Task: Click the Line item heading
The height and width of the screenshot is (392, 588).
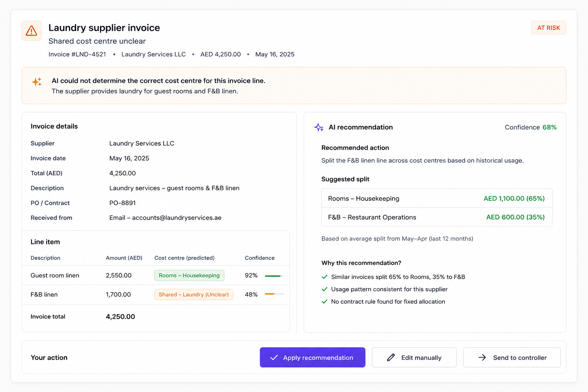Action: [x=45, y=242]
